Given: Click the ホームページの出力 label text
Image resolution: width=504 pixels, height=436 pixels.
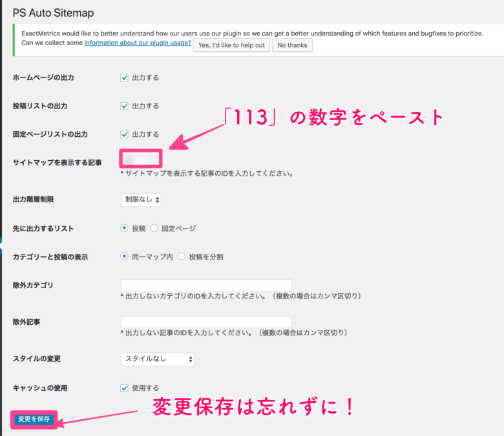Looking at the screenshot, I should point(43,78).
